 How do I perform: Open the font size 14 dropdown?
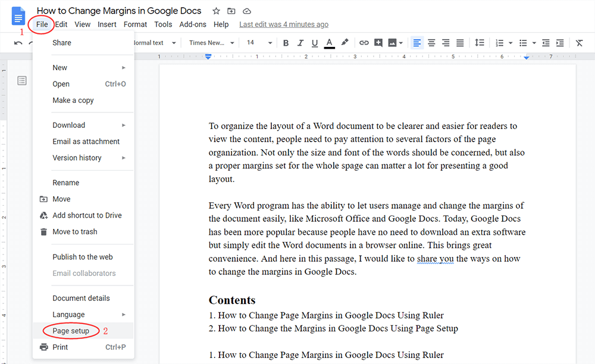click(x=259, y=43)
